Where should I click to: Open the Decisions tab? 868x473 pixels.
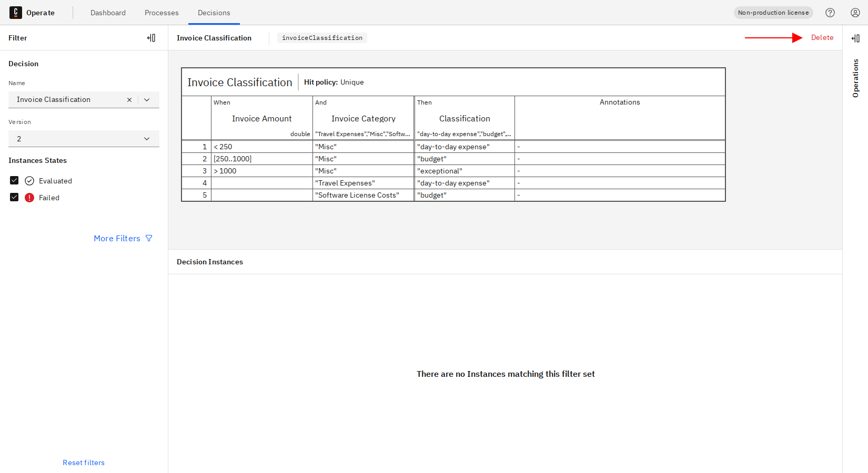click(x=214, y=13)
